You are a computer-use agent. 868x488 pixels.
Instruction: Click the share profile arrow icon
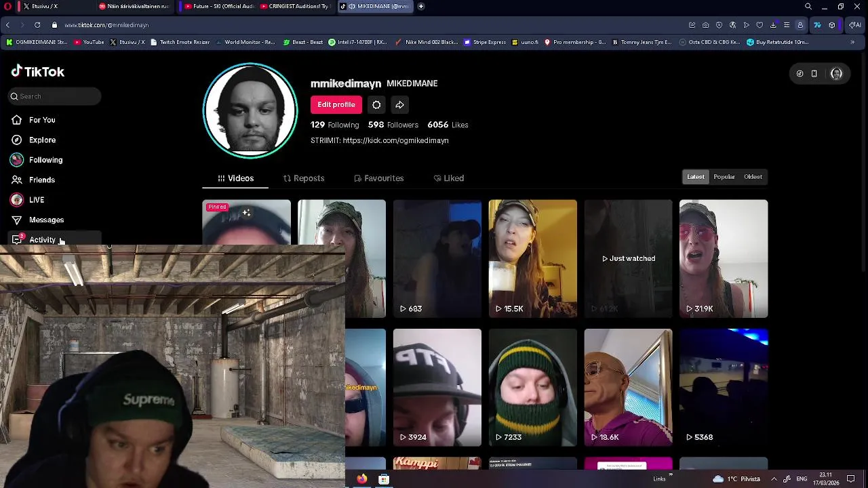[x=400, y=104]
